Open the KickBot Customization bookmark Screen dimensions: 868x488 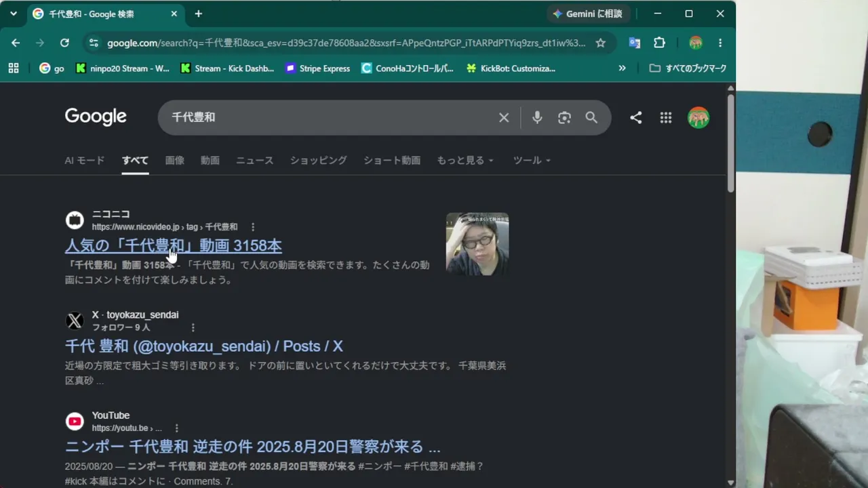pos(511,68)
